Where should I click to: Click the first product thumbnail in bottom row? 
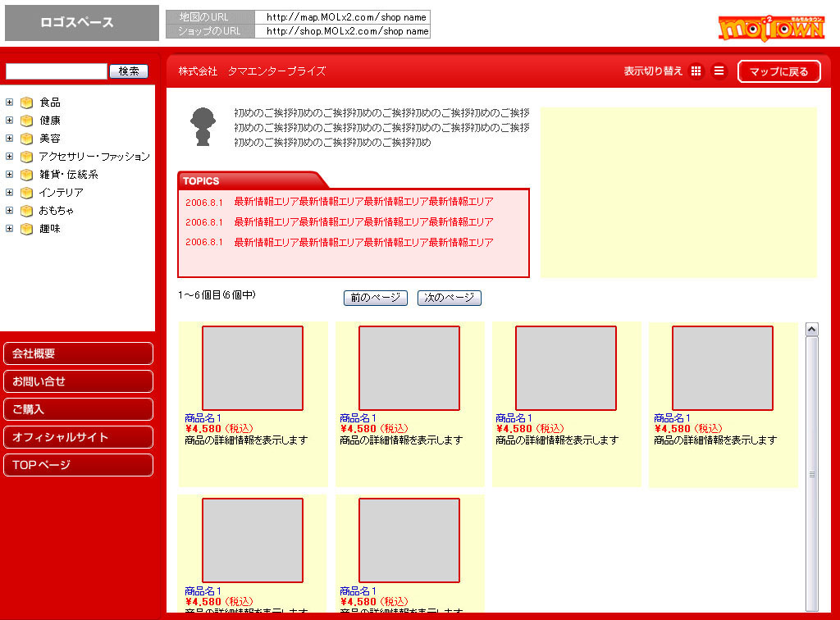(253, 540)
